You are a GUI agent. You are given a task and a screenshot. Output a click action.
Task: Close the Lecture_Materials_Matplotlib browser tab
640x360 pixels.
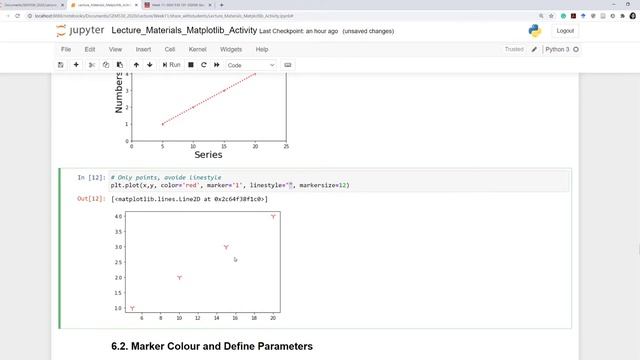136,5
